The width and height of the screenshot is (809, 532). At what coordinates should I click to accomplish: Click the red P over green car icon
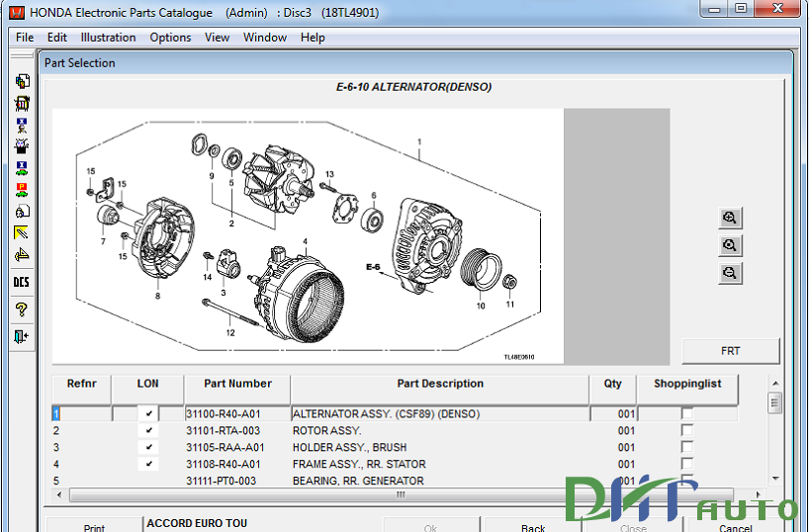point(22,190)
